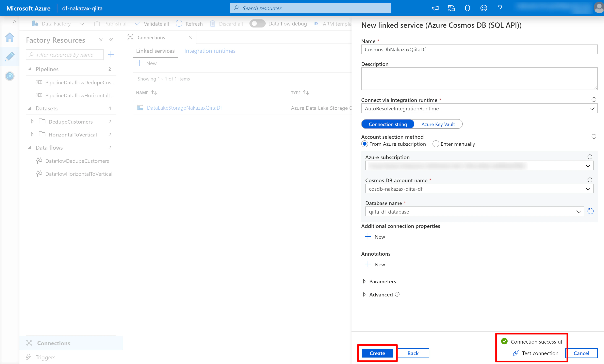Screen dimensions: 604x364
Task: Click the Back button
Action: click(x=413, y=353)
